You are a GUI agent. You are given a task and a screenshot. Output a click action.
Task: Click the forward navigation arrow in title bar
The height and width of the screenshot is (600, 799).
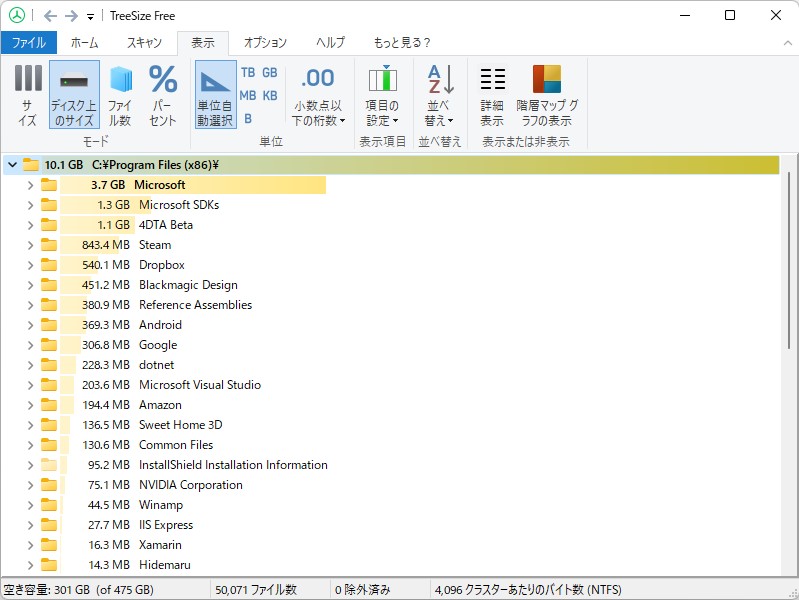[71, 16]
